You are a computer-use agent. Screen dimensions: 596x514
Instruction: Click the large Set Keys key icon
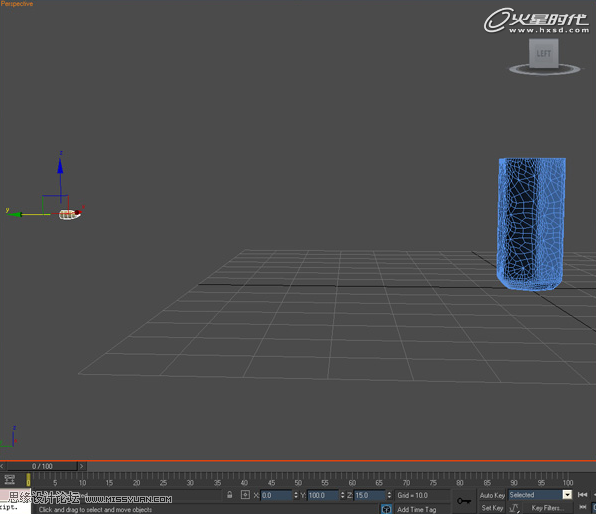pyautogui.click(x=464, y=501)
